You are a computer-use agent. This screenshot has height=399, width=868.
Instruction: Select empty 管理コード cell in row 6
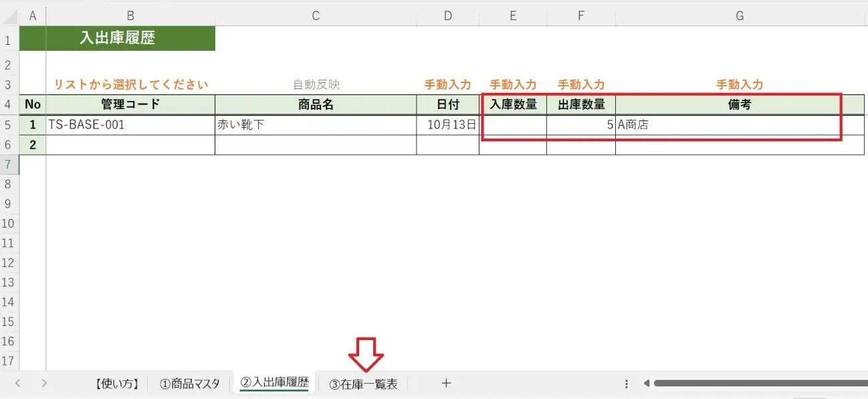(130, 145)
